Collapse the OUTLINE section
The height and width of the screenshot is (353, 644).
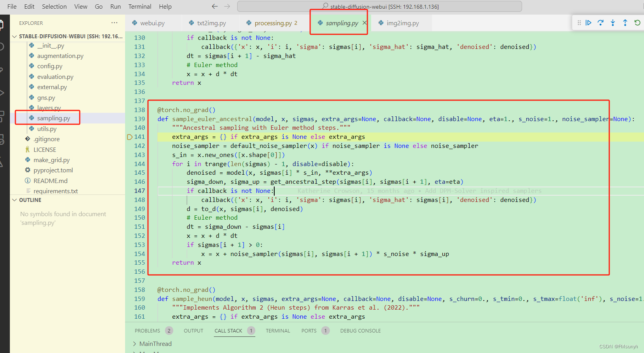[x=15, y=200]
